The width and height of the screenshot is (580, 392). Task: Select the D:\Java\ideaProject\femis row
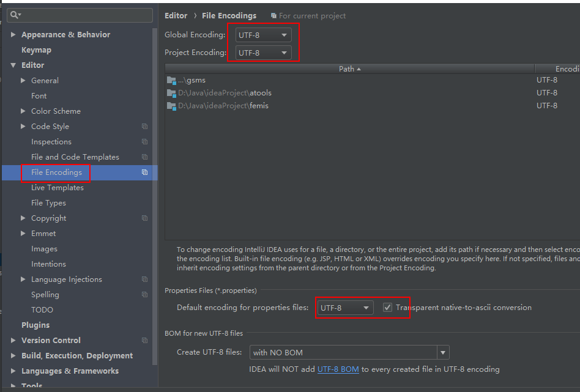point(373,106)
